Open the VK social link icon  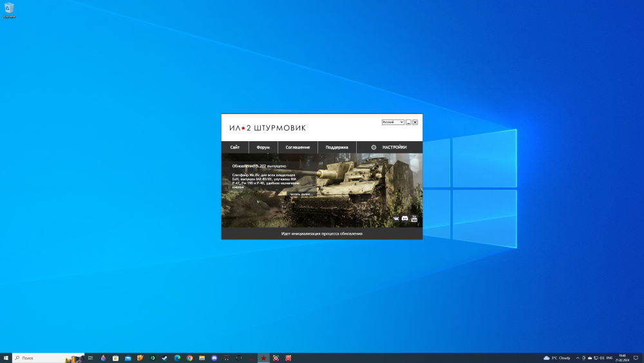click(x=396, y=219)
